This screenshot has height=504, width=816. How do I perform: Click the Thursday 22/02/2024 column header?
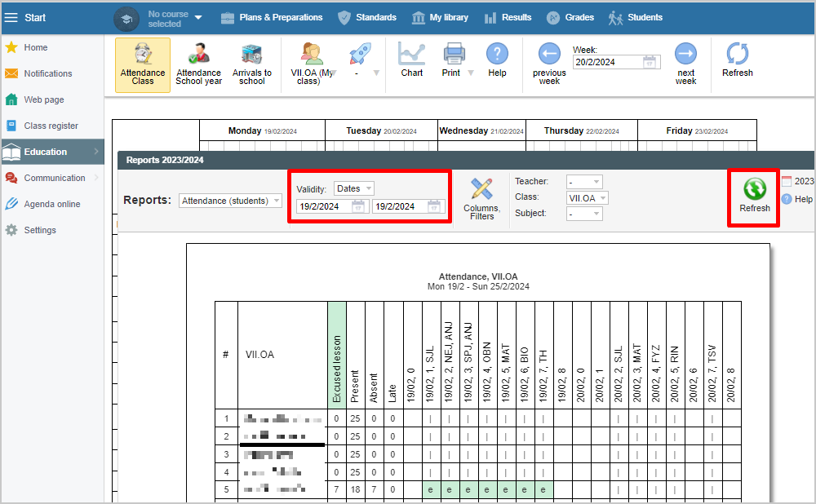tap(581, 130)
